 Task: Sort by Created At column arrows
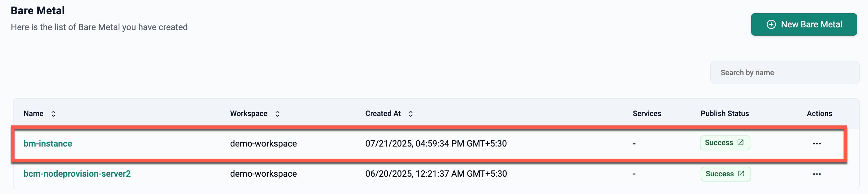410,114
